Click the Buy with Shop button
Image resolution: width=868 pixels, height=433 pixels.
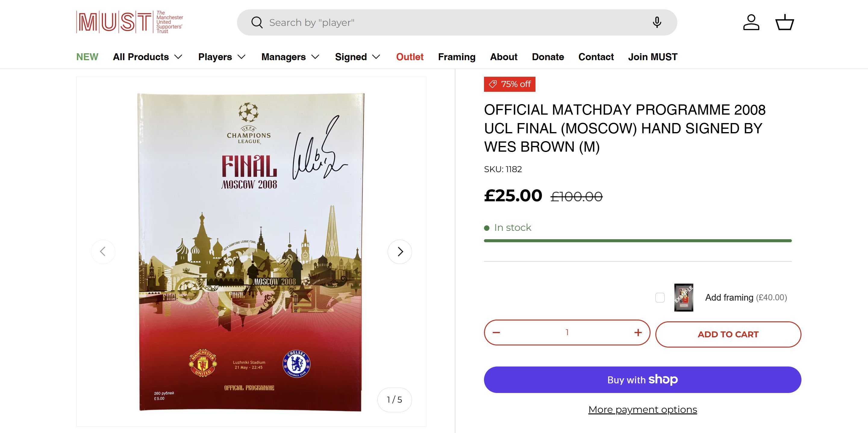642,380
